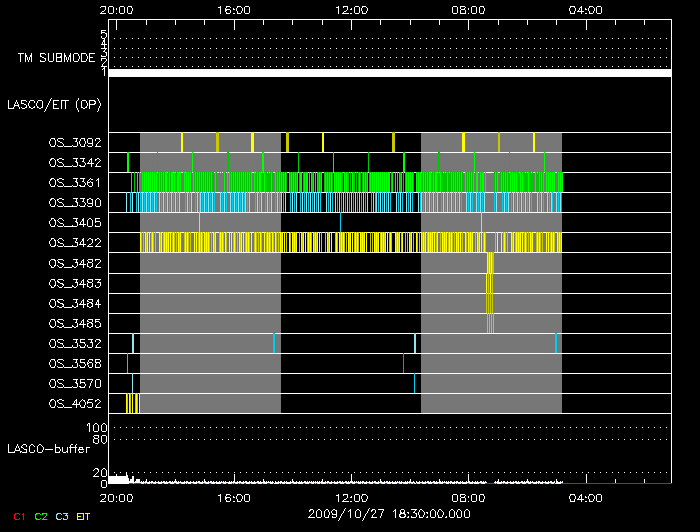Select the OS_3570 row label
700x532 pixels.
tap(74, 383)
